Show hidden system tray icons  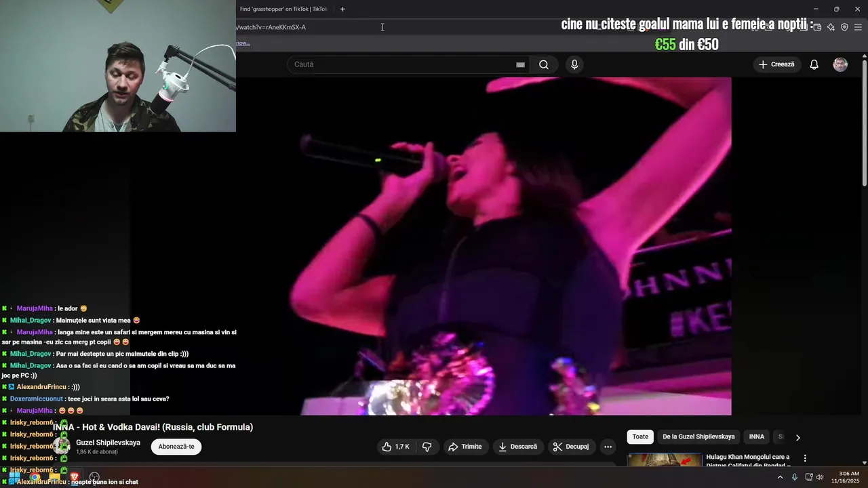pyautogui.click(x=780, y=477)
